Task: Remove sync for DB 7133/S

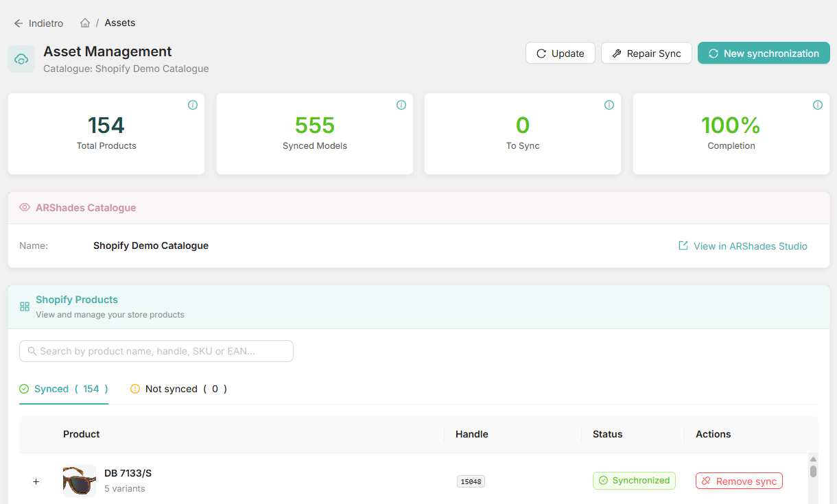Action: point(739,481)
